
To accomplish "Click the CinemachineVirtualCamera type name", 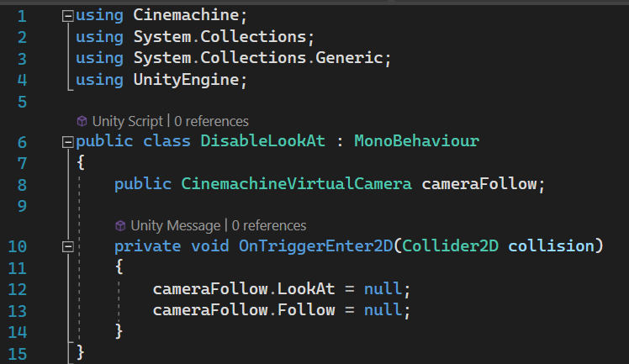I will (297, 184).
